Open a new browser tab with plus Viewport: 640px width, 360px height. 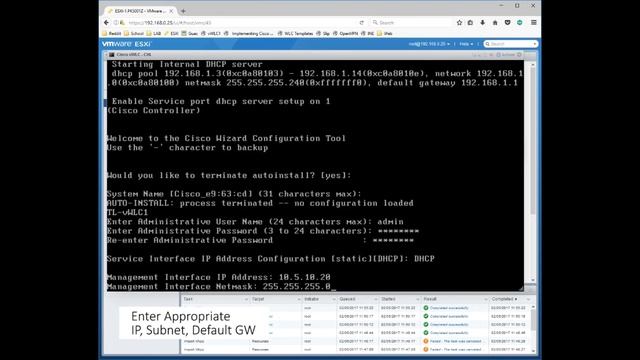(183, 11)
